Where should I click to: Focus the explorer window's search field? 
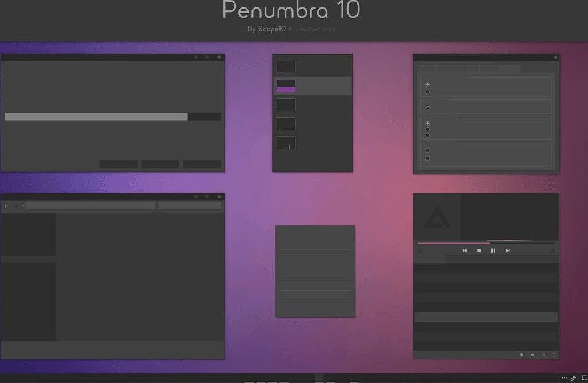click(x=190, y=206)
